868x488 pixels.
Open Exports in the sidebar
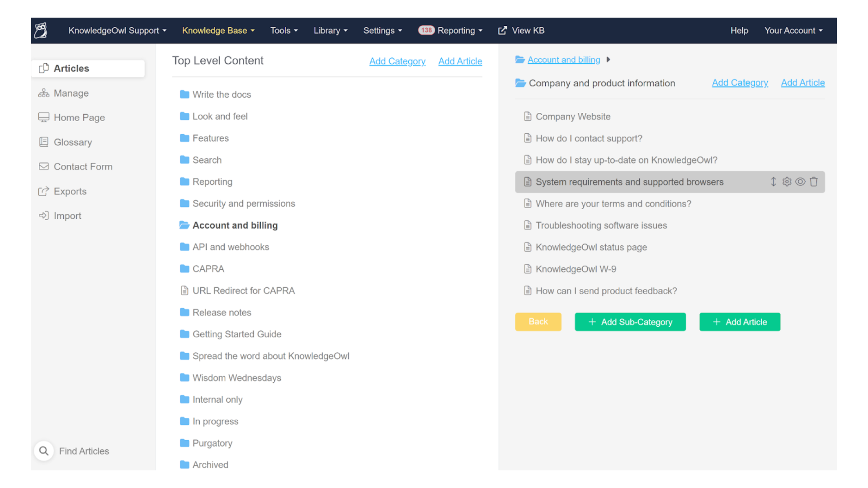pyautogui.click(x=62, y=191)
